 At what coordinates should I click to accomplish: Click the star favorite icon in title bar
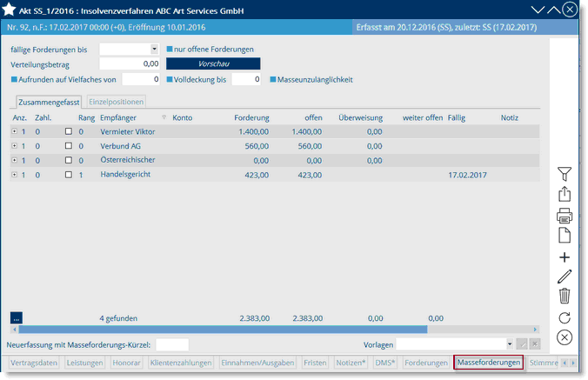[9, 10]
